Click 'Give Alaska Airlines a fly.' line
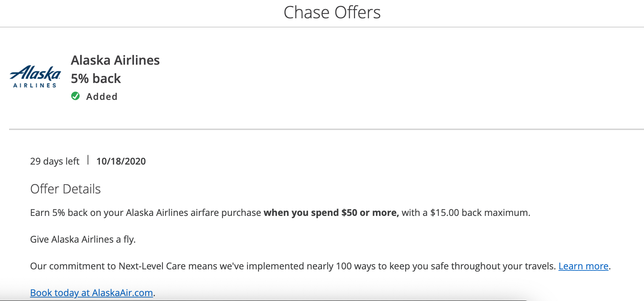The height and width of the screenshot is (301, 644). point(83,239)
